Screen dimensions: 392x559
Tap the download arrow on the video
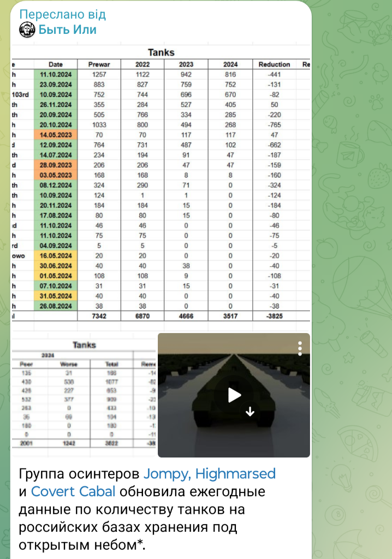point(250,412)
